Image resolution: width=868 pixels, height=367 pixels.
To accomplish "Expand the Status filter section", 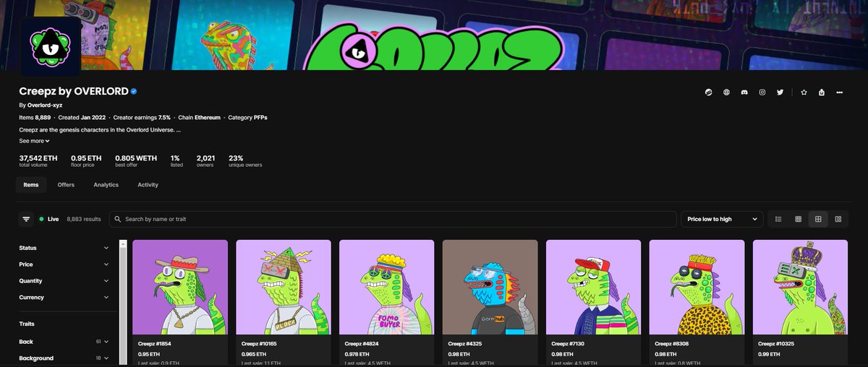I will click(64, 248).
